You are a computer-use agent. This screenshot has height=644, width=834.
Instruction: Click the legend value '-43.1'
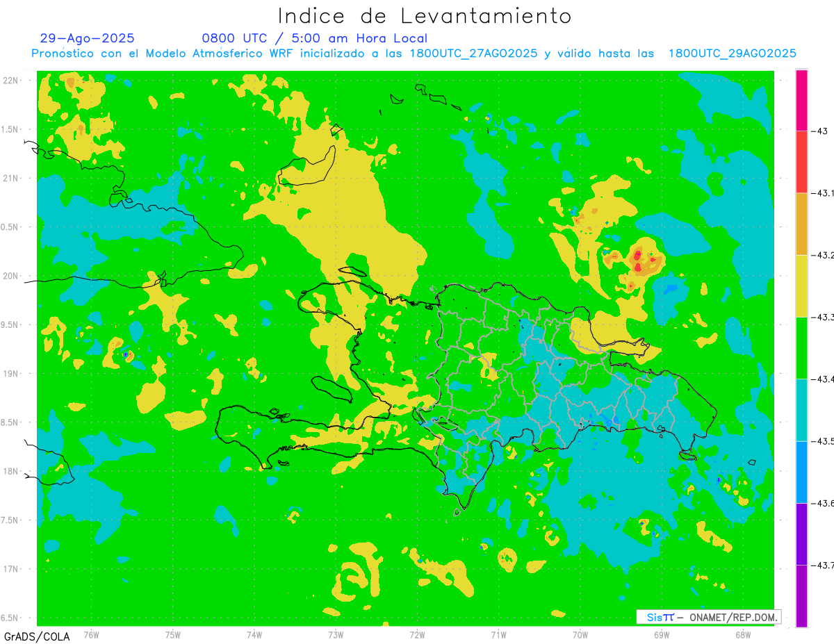[824, 193]
